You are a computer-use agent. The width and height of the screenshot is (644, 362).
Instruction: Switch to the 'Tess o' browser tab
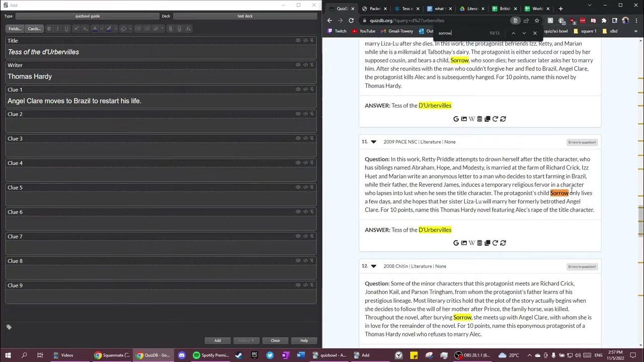407,9
